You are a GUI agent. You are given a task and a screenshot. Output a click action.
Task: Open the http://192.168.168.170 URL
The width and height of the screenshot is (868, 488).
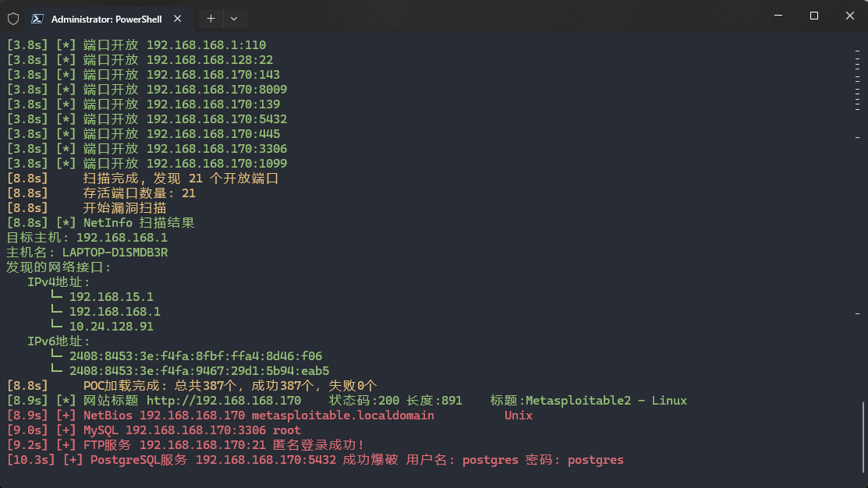click(224, 401)
